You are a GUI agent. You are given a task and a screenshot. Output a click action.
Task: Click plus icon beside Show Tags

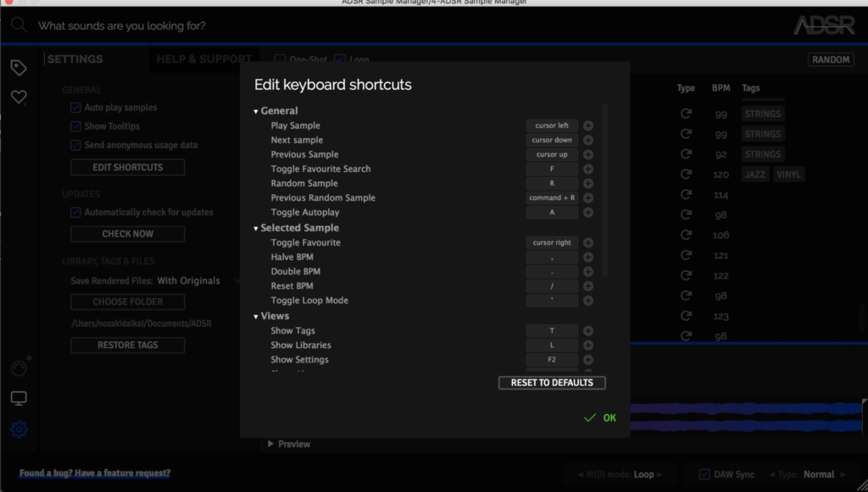[x=588, y=331]
